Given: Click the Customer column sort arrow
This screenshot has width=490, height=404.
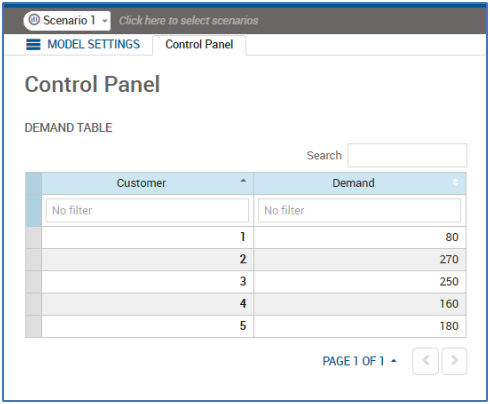Looking at the screenshot, I should [243, 181].
